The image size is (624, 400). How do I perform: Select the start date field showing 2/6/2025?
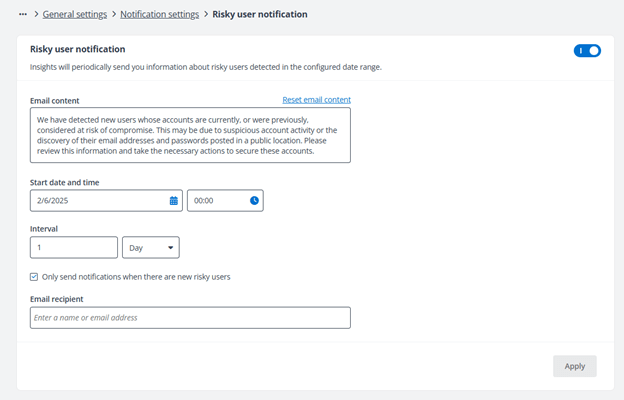98,201
